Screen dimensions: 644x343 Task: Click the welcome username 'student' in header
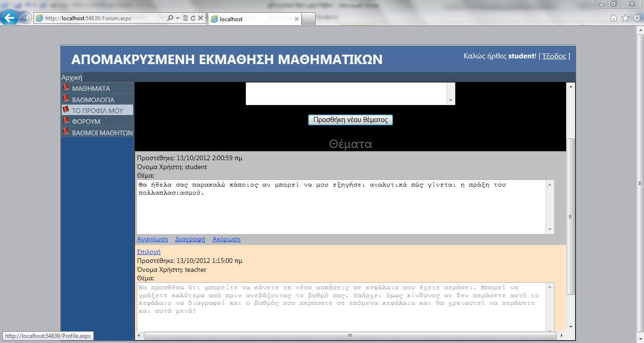pyautogui.click(x=521, y=56)
